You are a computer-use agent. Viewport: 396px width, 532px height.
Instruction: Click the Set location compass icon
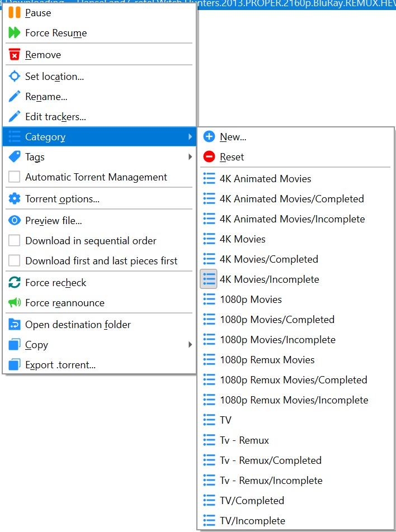[14, 76]
